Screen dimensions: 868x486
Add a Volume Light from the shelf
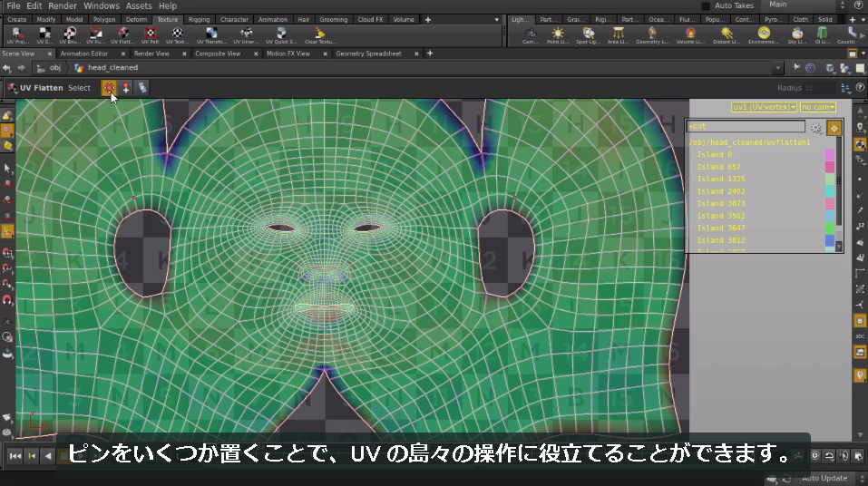coord(690,35)
